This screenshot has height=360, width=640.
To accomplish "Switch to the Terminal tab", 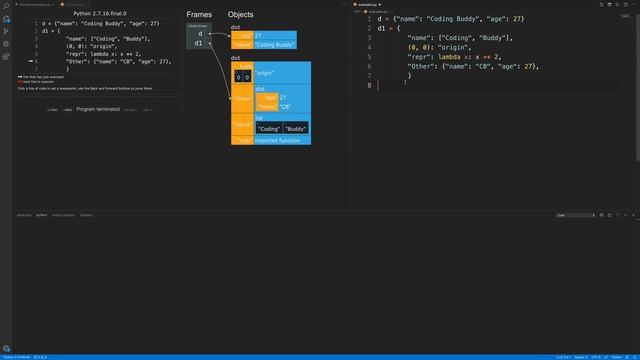I will click(x=86, y=215).
